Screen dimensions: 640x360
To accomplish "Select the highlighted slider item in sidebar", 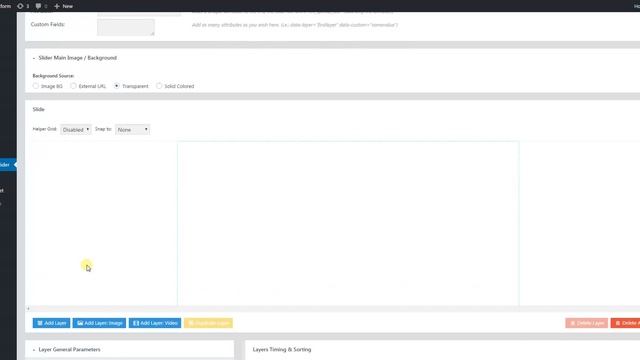I will tap(7, 164).
